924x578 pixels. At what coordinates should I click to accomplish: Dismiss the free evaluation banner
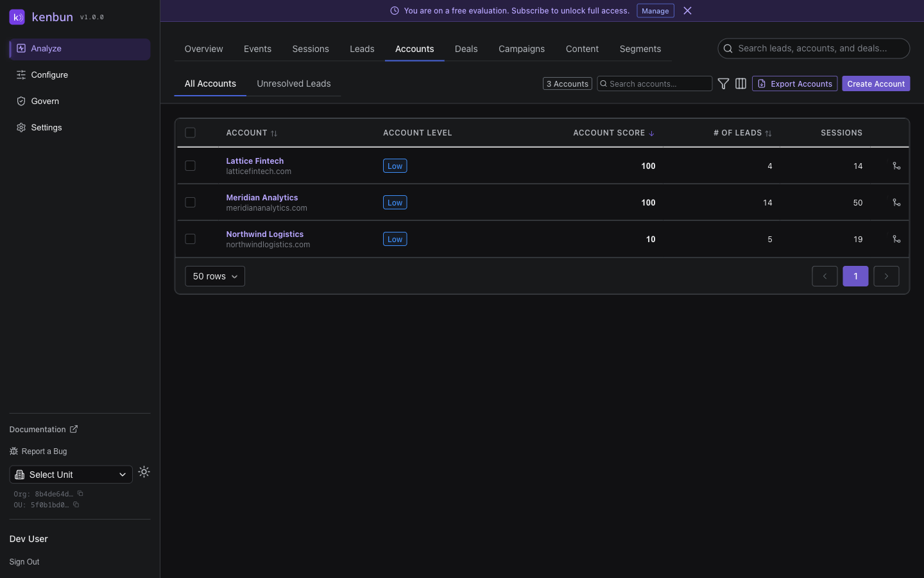click(x=687, y=10)
